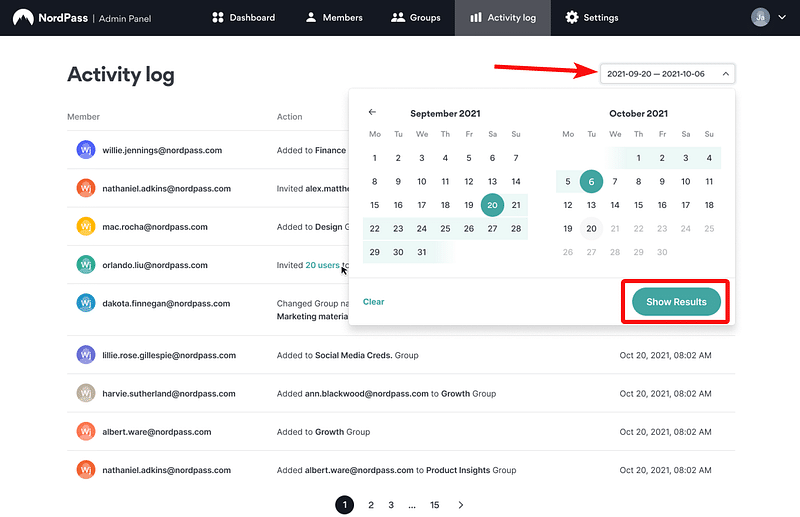The height and width of the screenshot is (517, 800).
Task: Select September 20 in calendar
Action: (491, 204)
